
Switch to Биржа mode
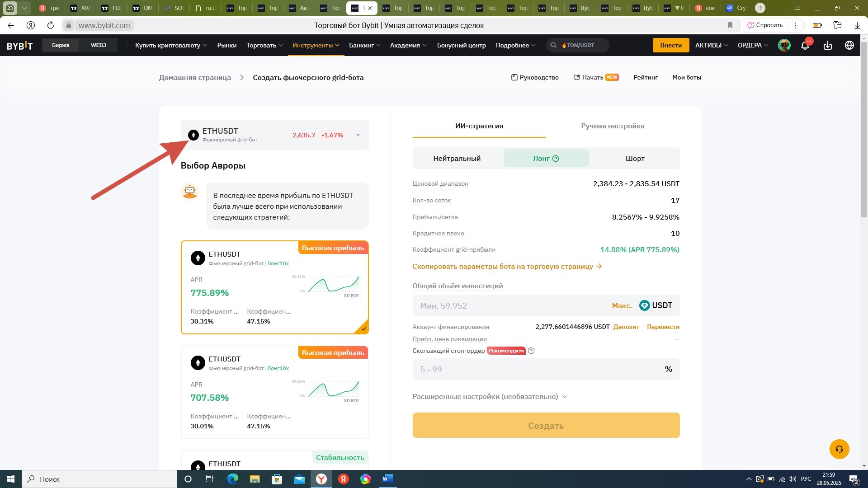(x=61, y=45)
